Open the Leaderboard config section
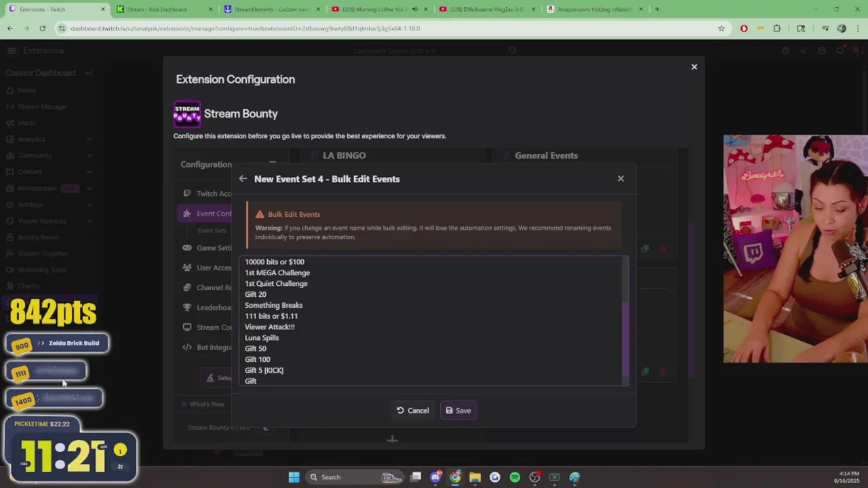 tap(207, 307)
